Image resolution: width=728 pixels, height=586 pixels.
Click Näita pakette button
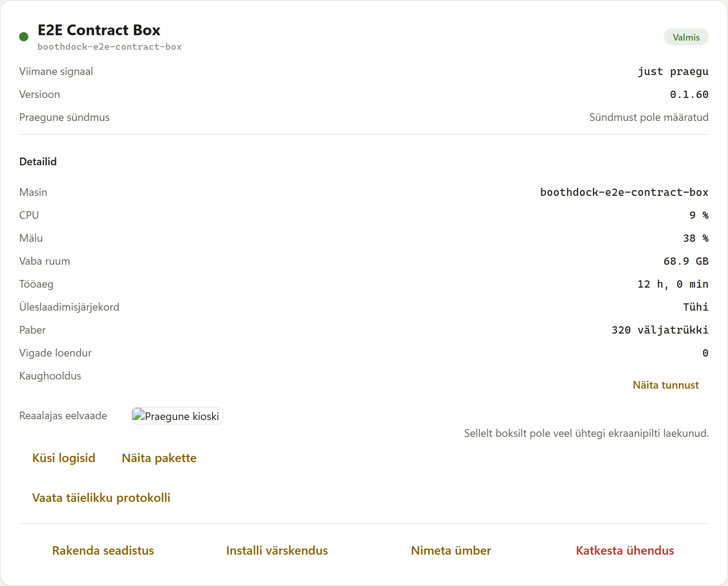[159, 458]
